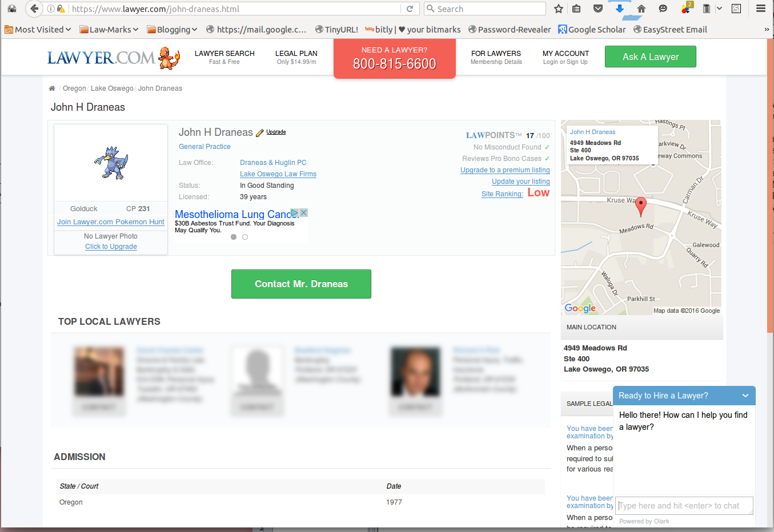This screenshot has width=774, height=532.
Task: Open the chat bubble toolbar icon
Action: [663, 9]
